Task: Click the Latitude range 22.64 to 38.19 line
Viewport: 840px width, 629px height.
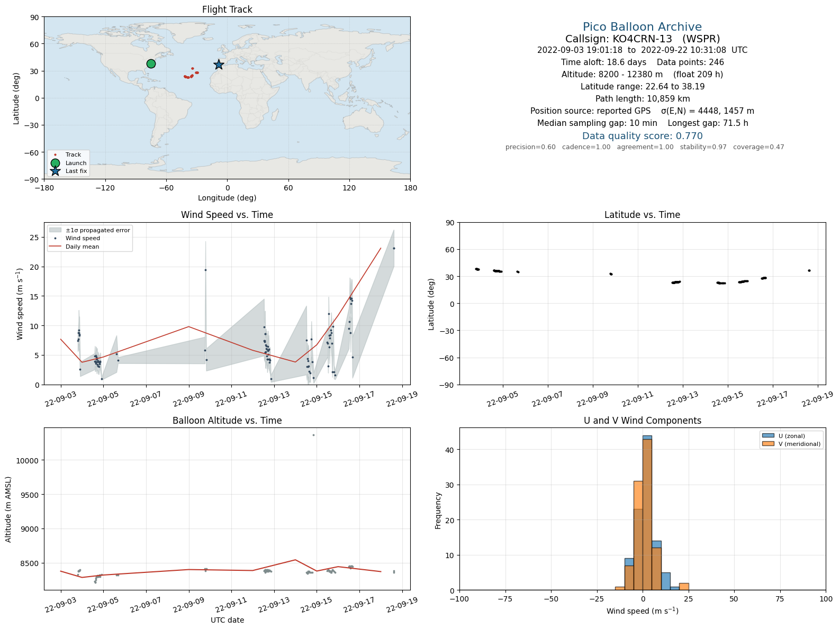Action: (x=642, y=87)
